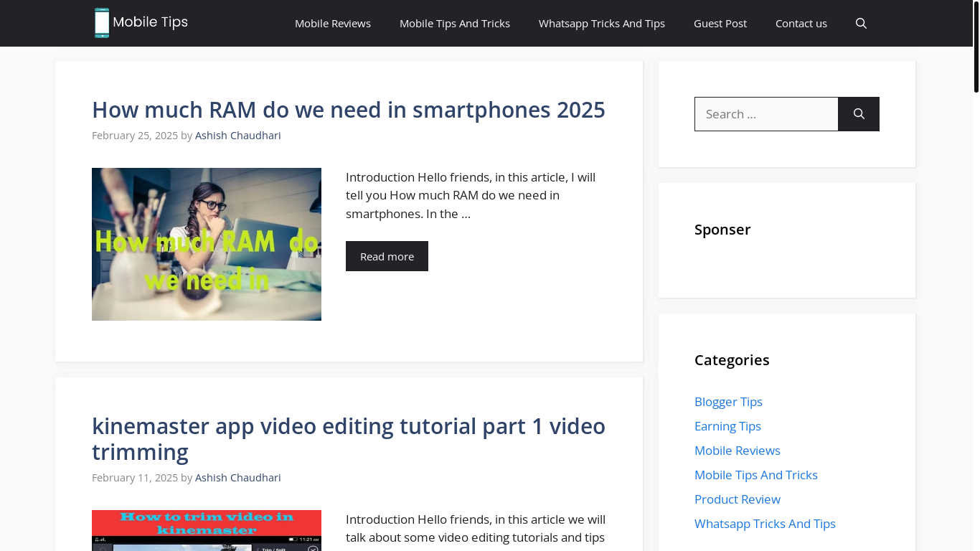Focus the Search input field
Screen dimensions: 980x551
(x=766, y=114)
